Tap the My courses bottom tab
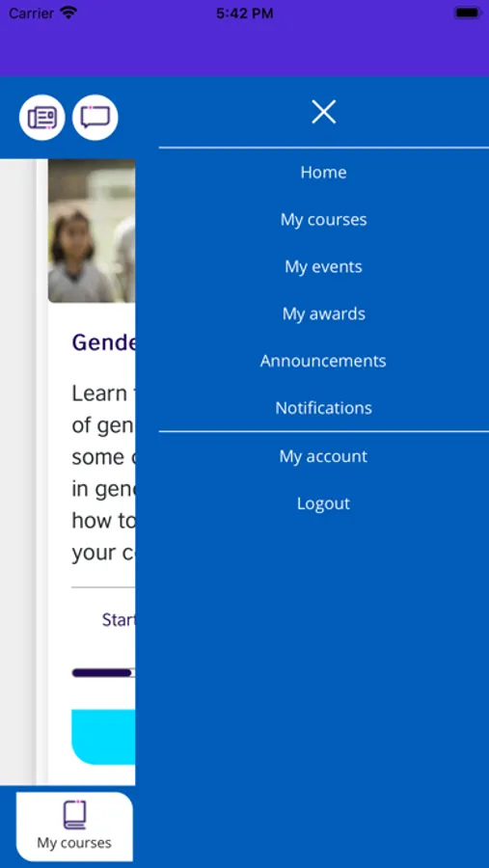 pyautogui.click(x=74, y=827)
